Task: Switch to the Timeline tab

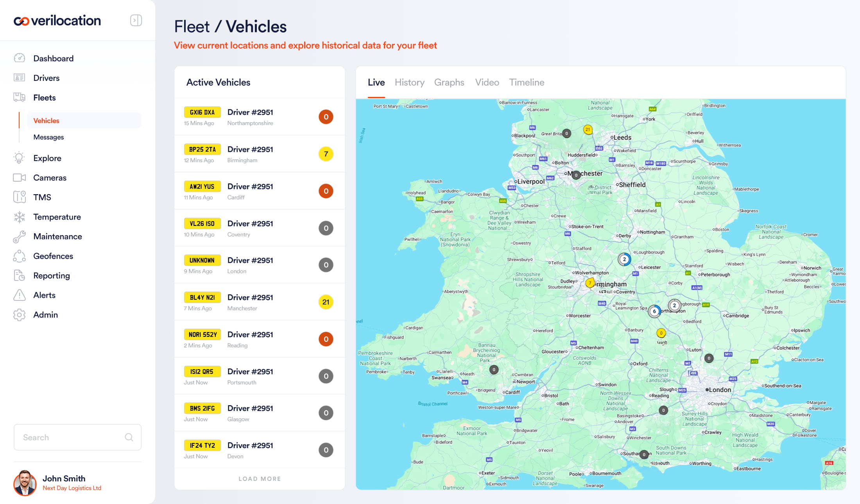Action: pyautogui.click(x=526, y=82)
